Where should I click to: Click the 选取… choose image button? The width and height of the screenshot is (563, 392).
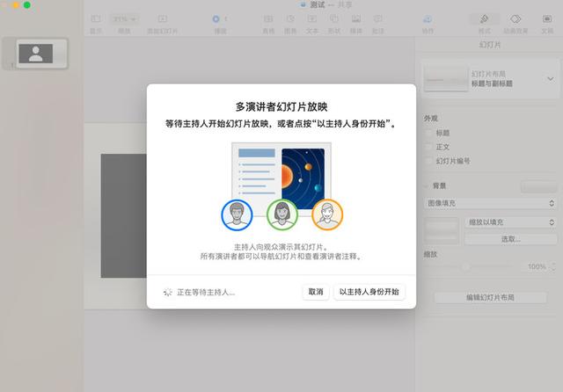[x=511, y=239]
